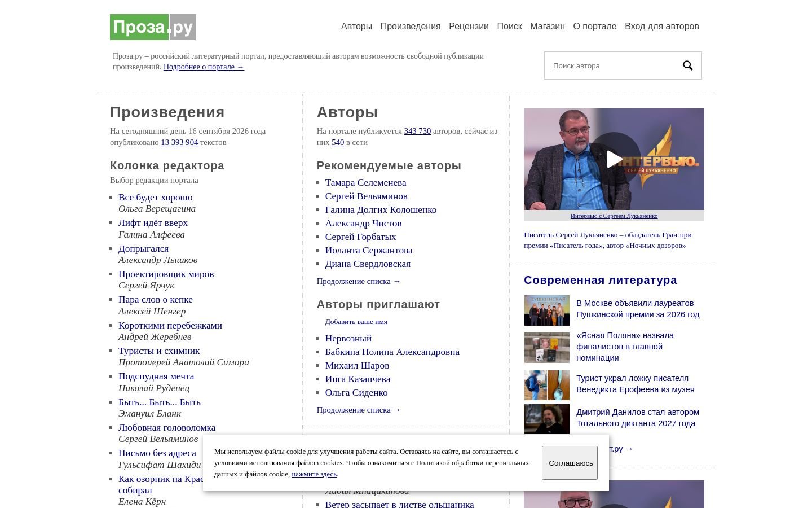
Task: Read Дмитрий Данилов Тотального диктанта article
Action: tap(638, 418)
